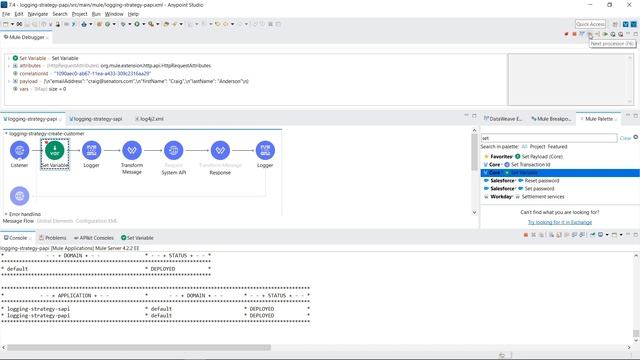Open the APIkit Consoles tab
The image size is (640, 360).
click(93, 238)
